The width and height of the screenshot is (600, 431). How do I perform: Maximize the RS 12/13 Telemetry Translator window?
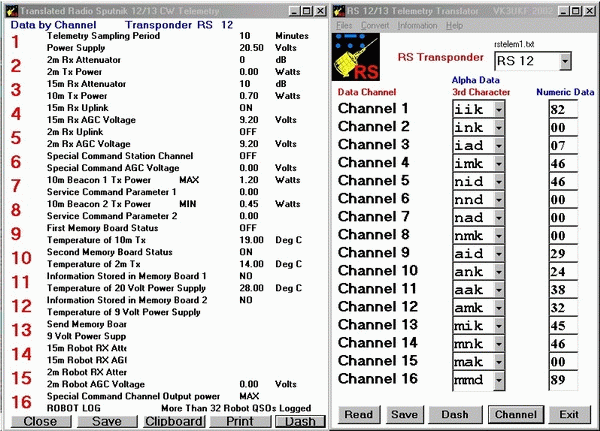[576, 11]
